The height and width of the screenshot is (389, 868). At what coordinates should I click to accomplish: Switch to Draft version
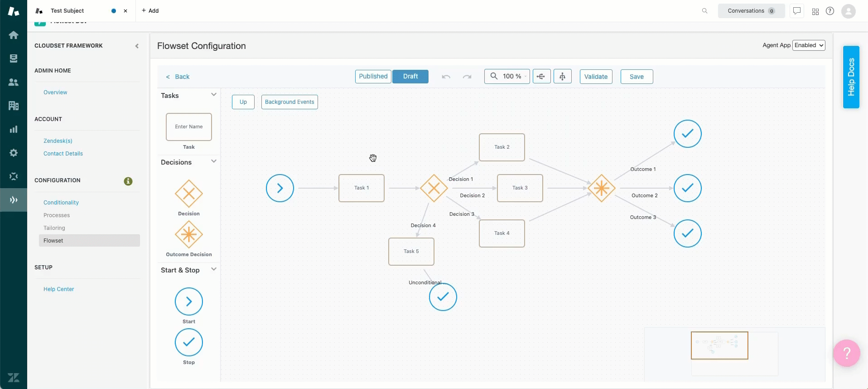tap(410, 77)
